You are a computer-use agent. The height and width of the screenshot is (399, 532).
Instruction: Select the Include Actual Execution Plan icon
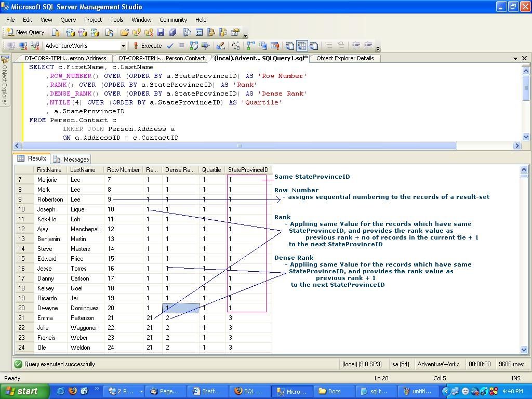tap(250, 46)
